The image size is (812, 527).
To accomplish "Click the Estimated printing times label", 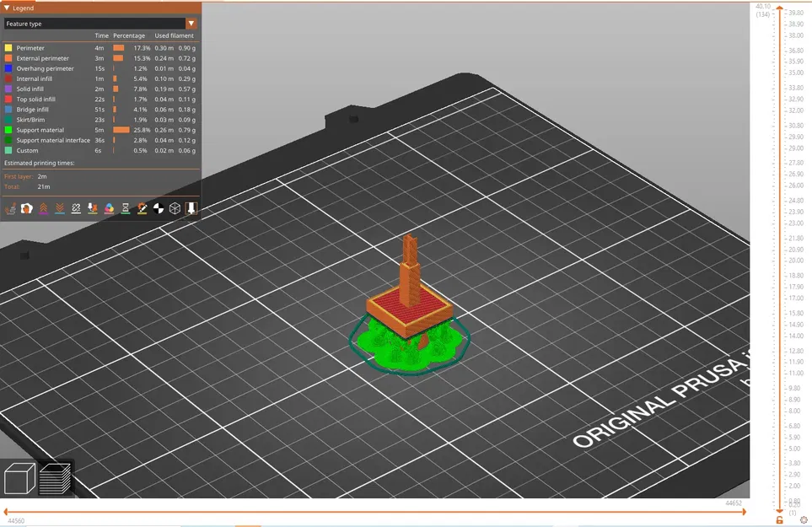I will pos(40,163).
